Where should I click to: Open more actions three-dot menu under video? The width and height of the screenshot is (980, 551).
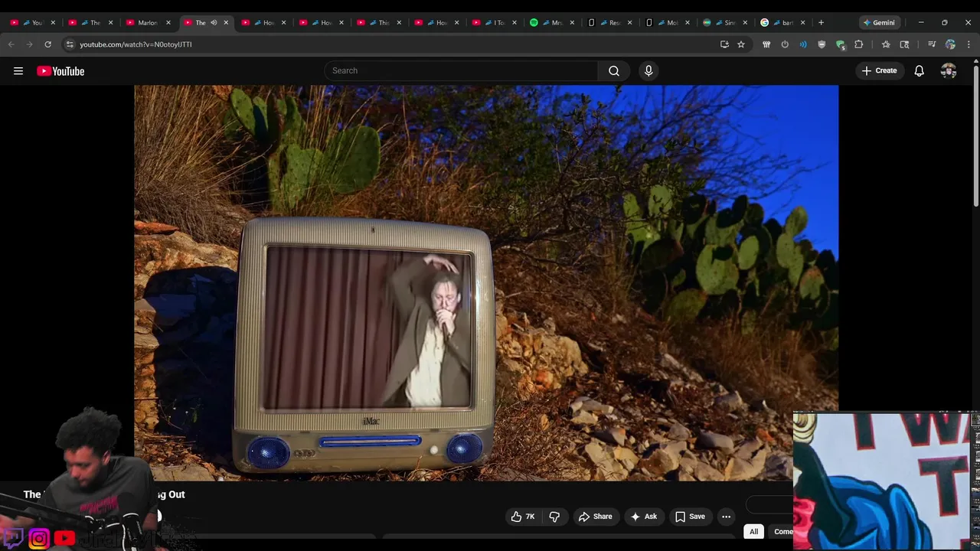click(x=726, y=517)
